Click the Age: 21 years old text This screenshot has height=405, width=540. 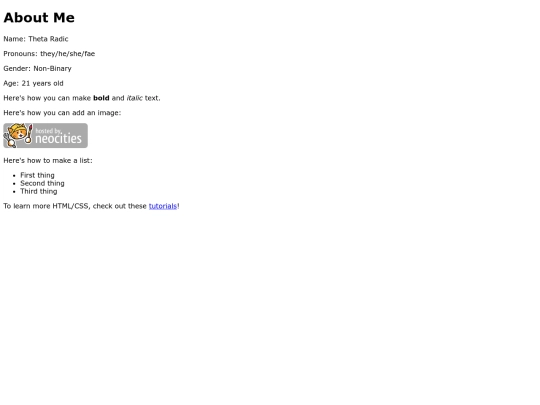tap(33, 83)
